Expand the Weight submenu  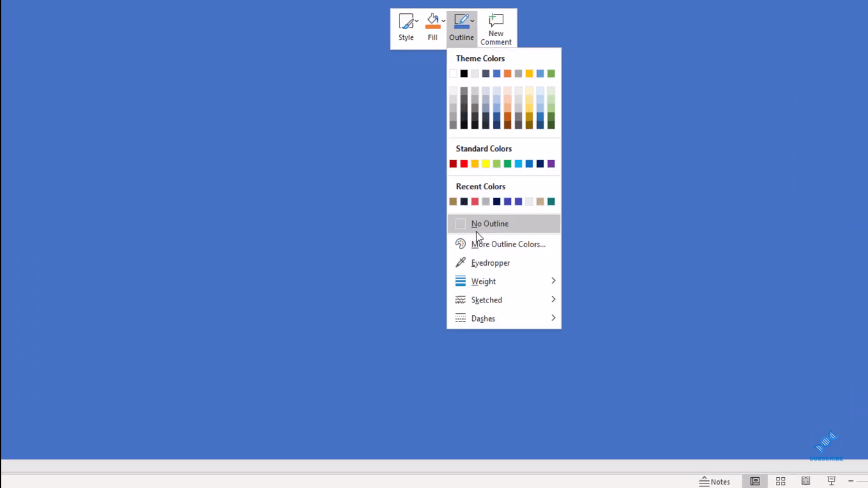tap(504, 281)
